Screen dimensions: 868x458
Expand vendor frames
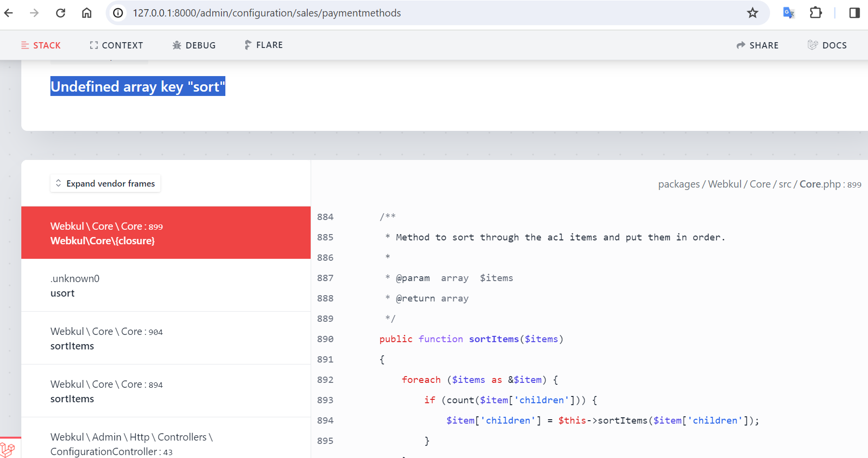coord(106,184)
